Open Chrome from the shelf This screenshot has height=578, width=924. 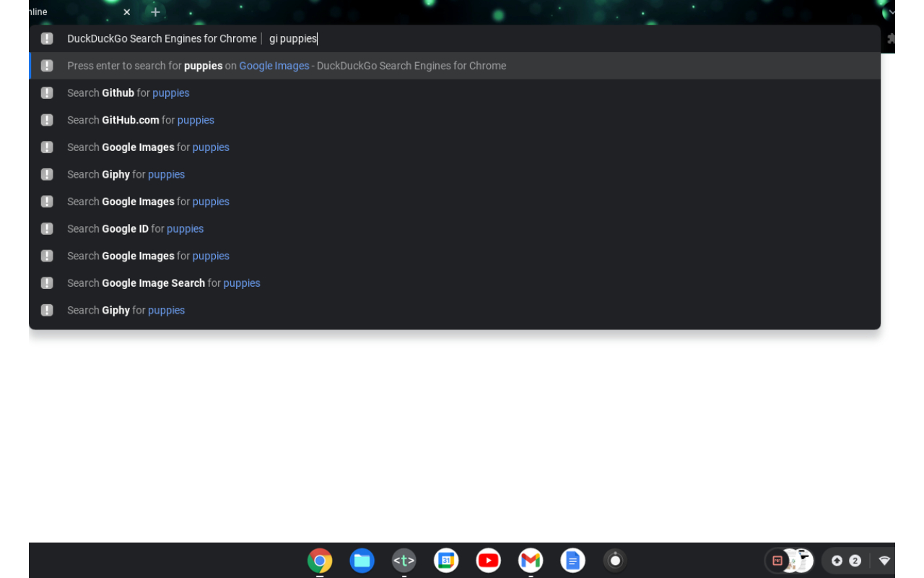click(x=320, y=561)
